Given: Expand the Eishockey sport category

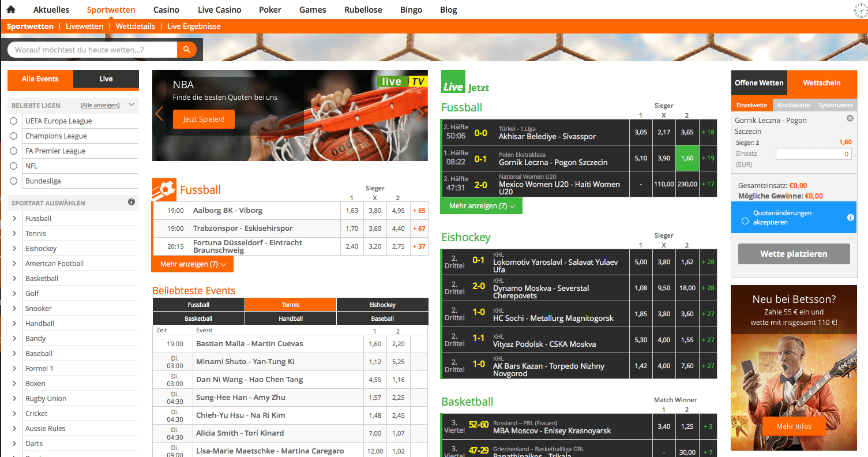Looking at the screenshot, I should (x=14, y=249).
